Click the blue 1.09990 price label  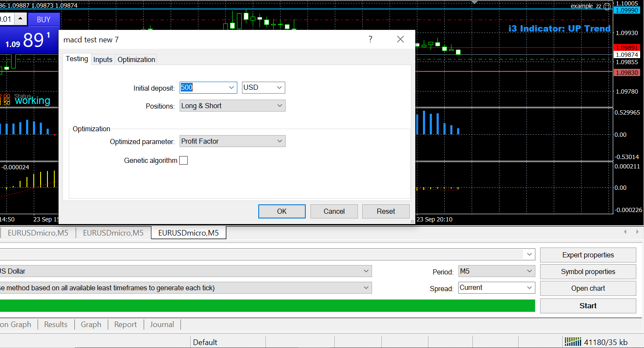pos(627,10)
